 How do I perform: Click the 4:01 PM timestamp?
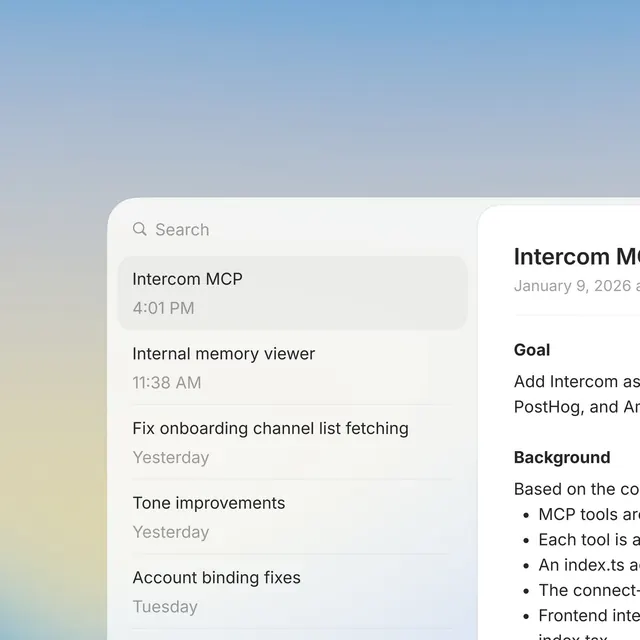click(163, 308)
